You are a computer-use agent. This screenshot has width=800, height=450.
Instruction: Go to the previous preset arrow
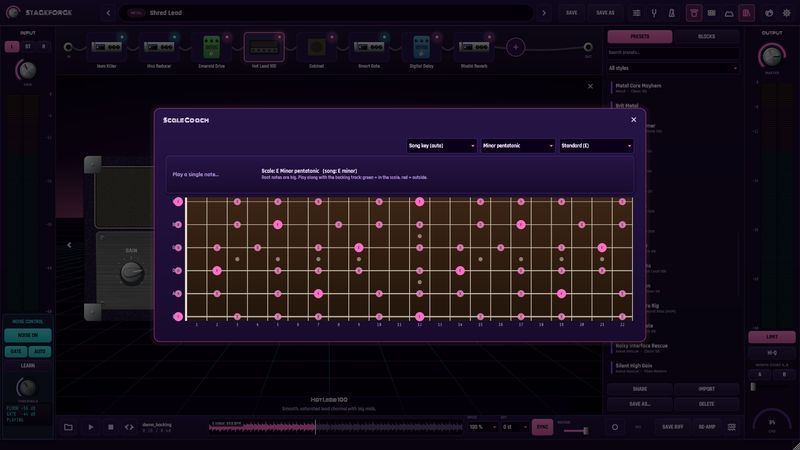tap(108, 13)
